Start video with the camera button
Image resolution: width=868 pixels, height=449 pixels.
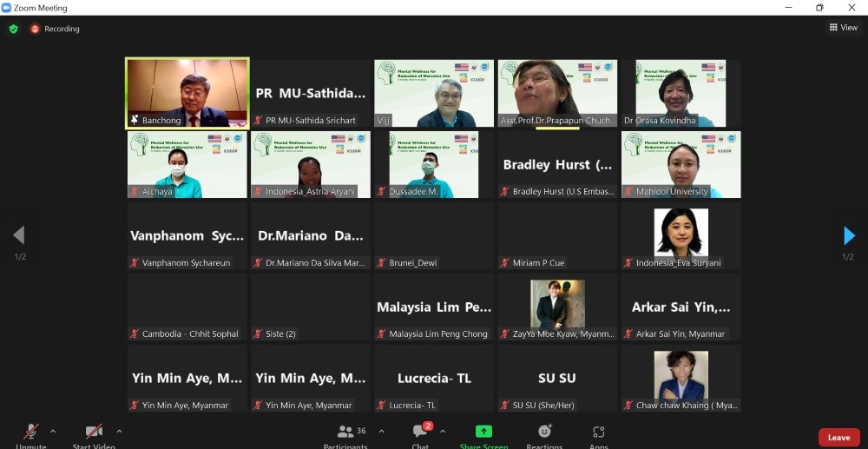click(x=94, y=433)
